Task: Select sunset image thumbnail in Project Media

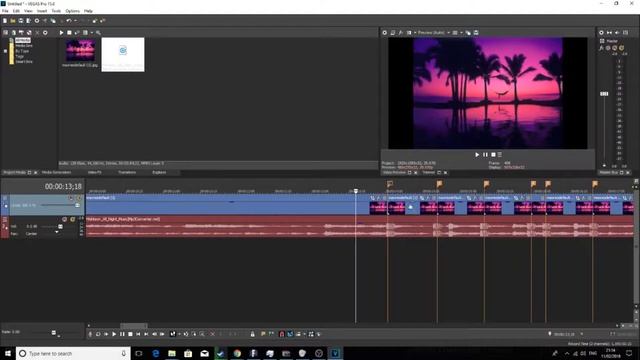Action: click(80, 50)
